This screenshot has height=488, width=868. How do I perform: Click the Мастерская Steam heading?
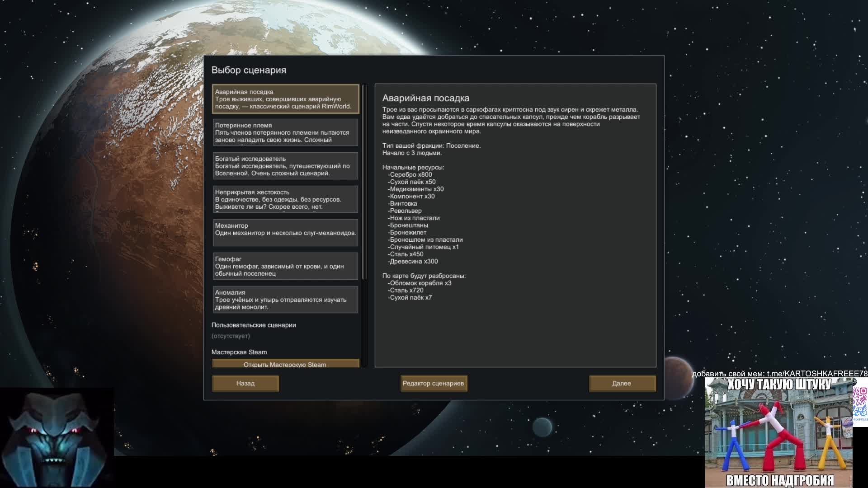[x=239, y=352]
